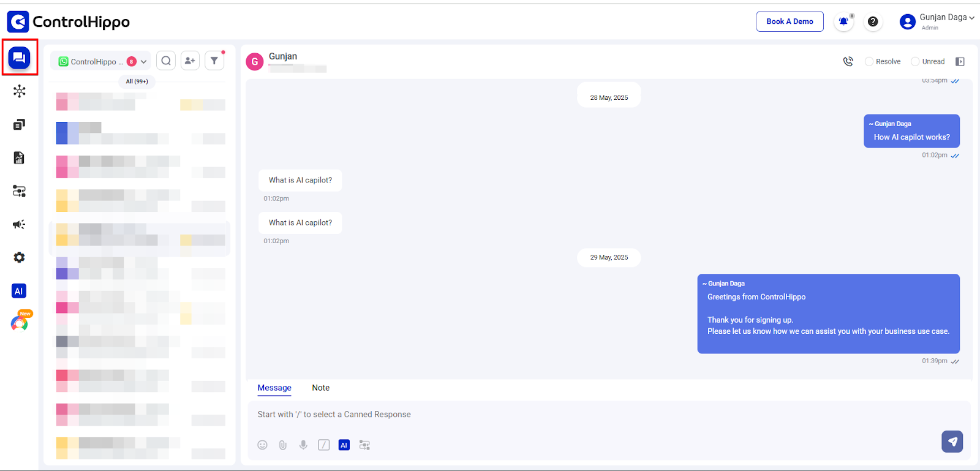
Task: Open the conversation filter funnel icon
Action: point(214,61)
